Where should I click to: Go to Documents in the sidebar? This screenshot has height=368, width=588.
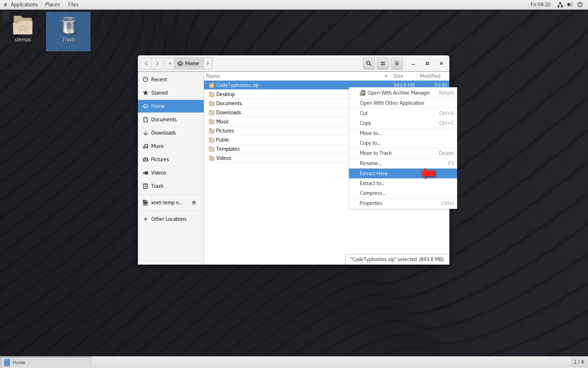(x=171, y=120)
